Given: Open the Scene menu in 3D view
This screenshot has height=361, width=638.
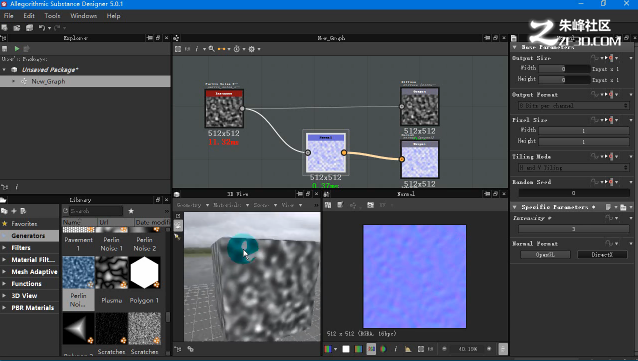Looking at the screenshot, I should [265, 205].
